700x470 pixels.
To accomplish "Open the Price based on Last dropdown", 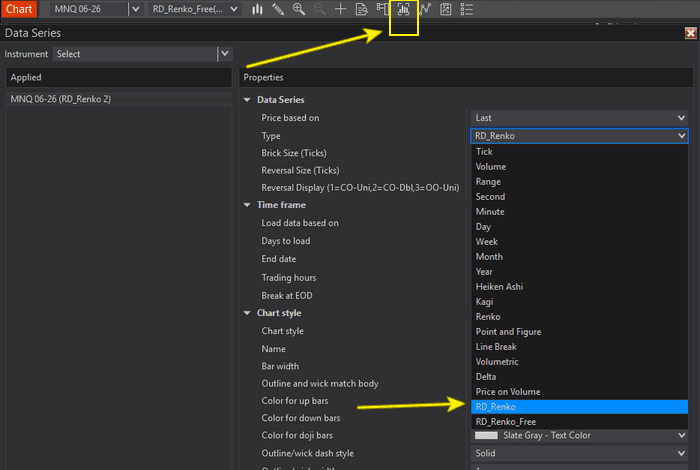I will (579, 118).
